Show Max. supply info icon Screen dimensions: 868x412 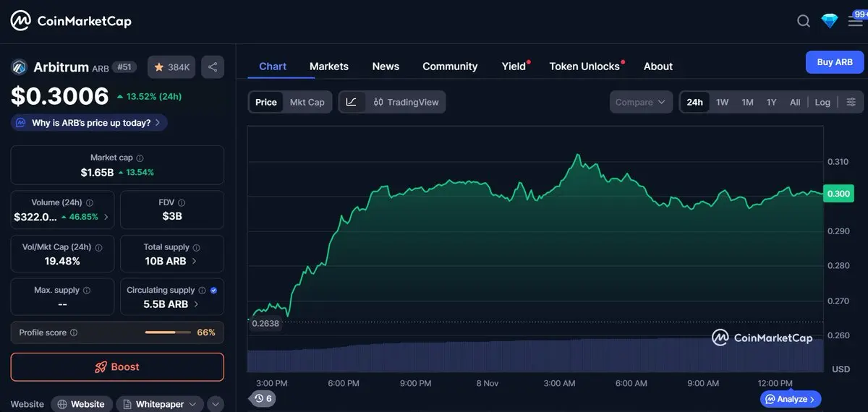(x=87, y=291)
